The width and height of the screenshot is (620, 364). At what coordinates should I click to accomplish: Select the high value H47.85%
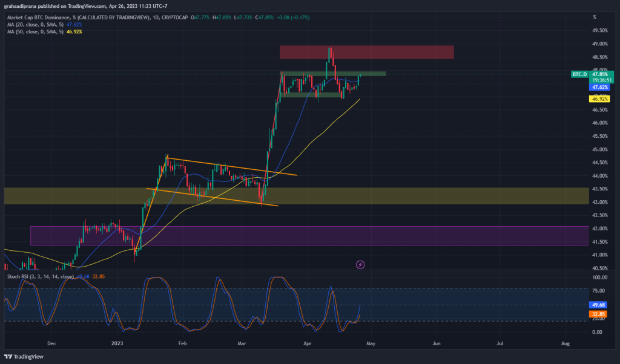222,18
